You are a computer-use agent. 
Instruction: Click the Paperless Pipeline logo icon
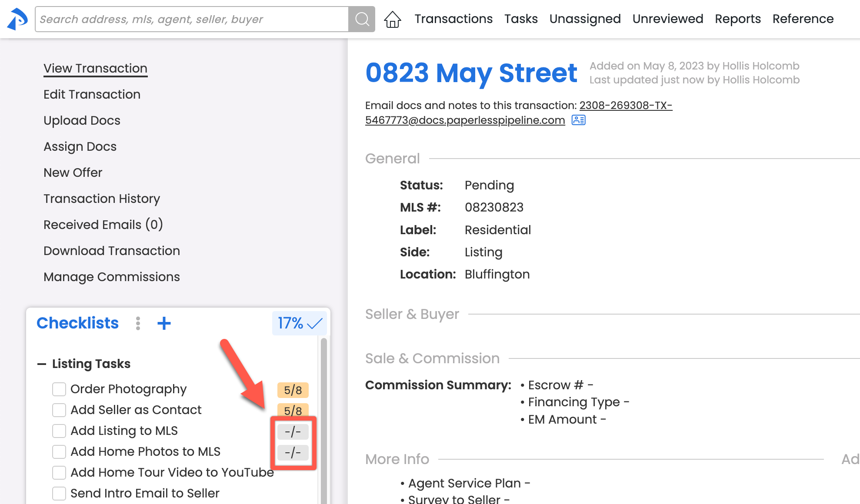17,19
